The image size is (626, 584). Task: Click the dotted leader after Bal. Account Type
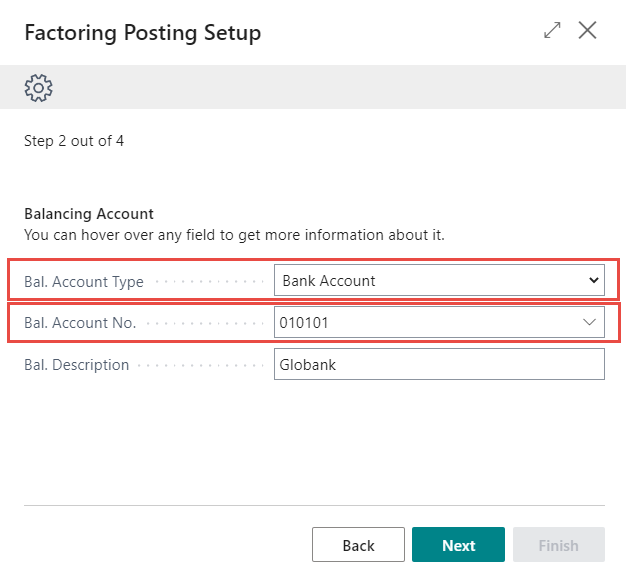click(210, 282)
